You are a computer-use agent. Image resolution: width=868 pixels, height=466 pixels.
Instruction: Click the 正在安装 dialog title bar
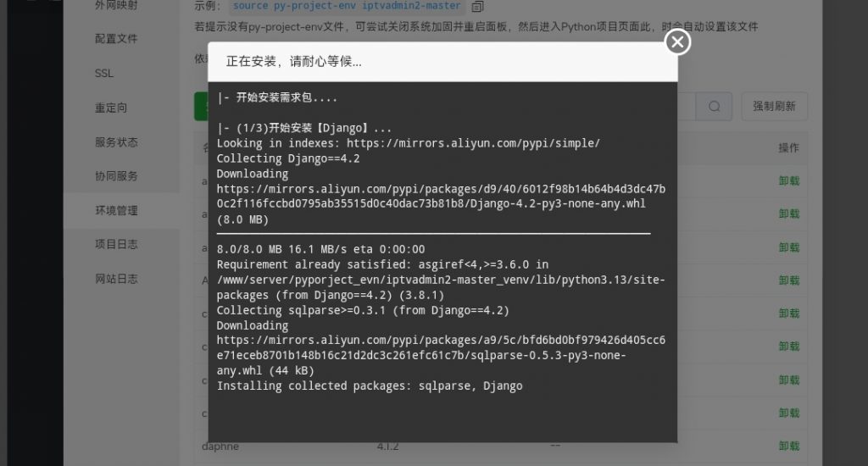pyautogui.click(x=424, y=62)
